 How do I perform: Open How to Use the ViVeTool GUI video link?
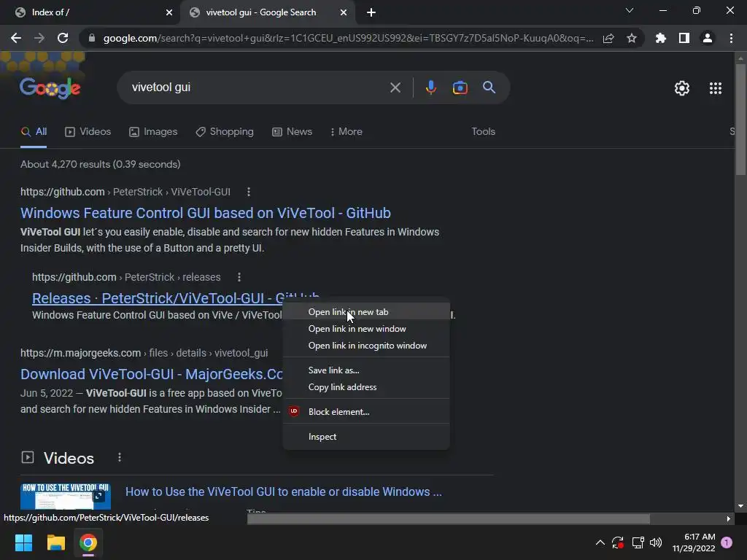284,492
